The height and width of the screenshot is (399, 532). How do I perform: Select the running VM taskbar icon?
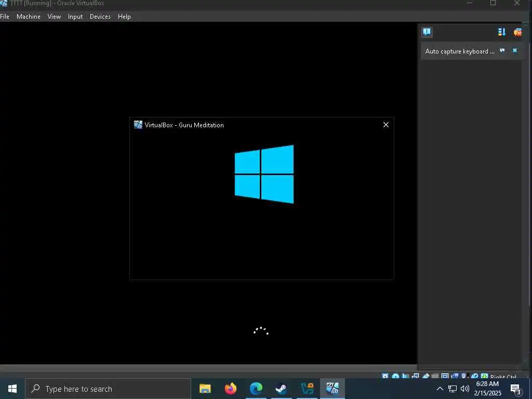tap(332, 389)
